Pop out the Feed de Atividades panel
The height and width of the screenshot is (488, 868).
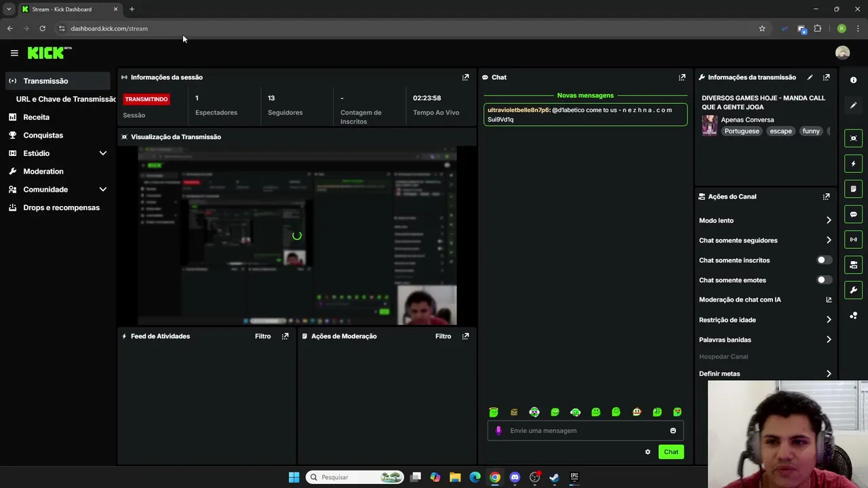pos(285,336)
